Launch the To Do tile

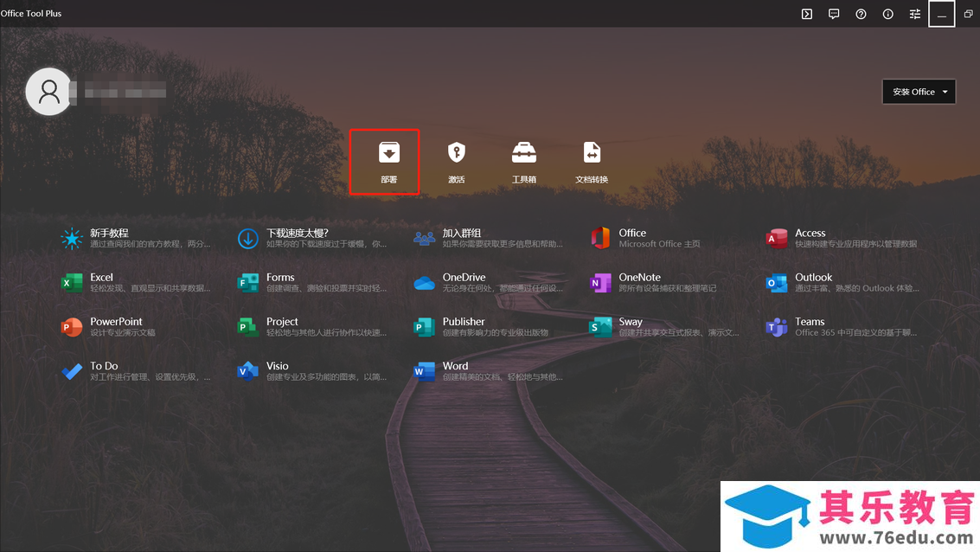coord(136,371)
